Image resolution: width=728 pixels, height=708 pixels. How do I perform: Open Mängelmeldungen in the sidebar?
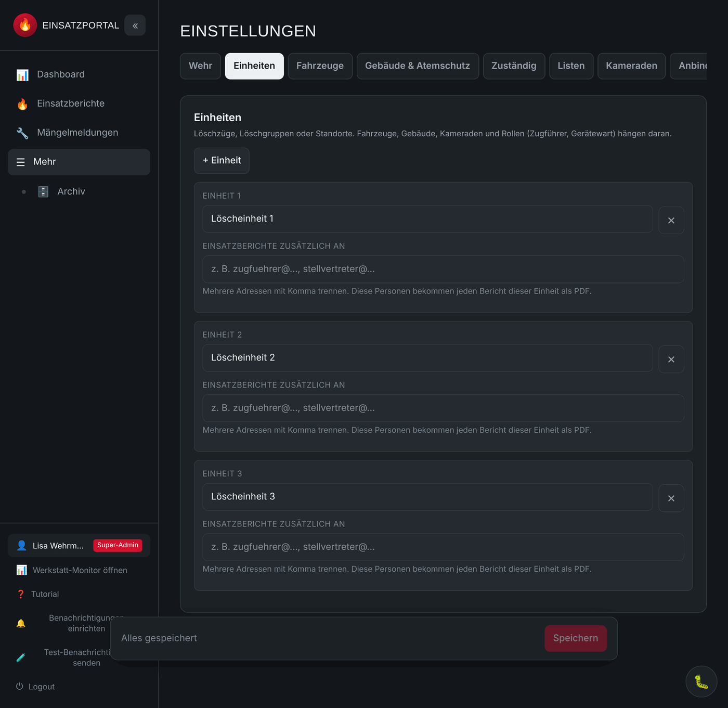coord(79,133)
